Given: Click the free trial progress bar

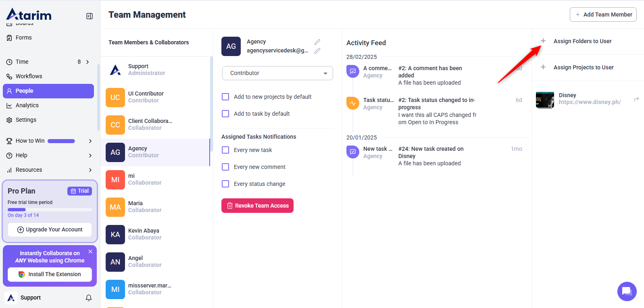Looking at the screenshot, I should [50, 210].
